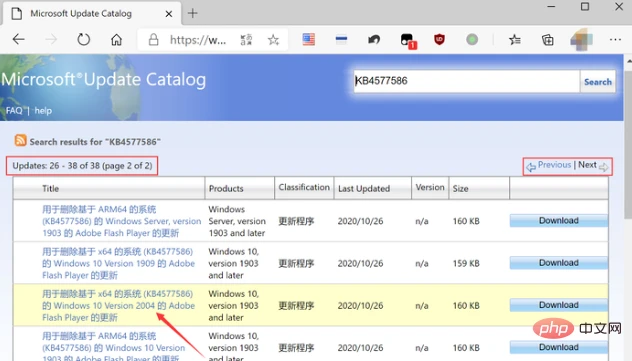Sort by Products column header

[x=226, y=189]
